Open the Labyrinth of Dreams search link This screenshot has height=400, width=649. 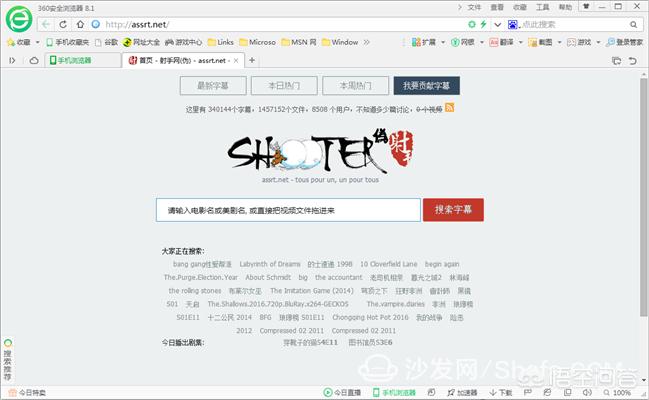270,264
